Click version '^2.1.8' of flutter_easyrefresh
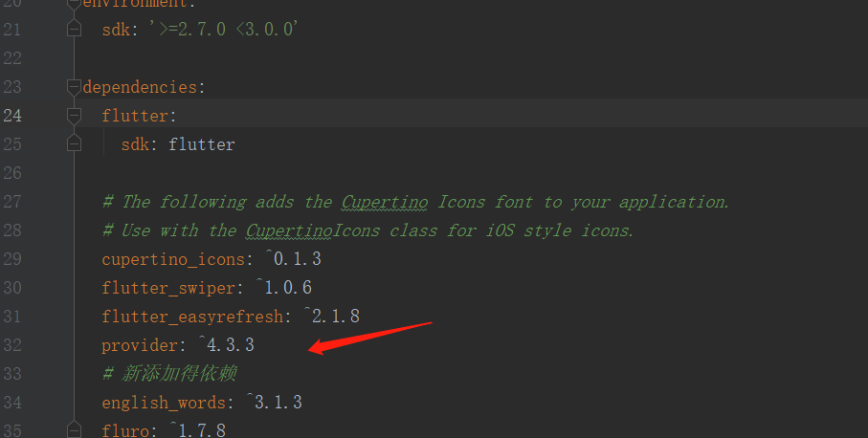 tap(331, 317)
